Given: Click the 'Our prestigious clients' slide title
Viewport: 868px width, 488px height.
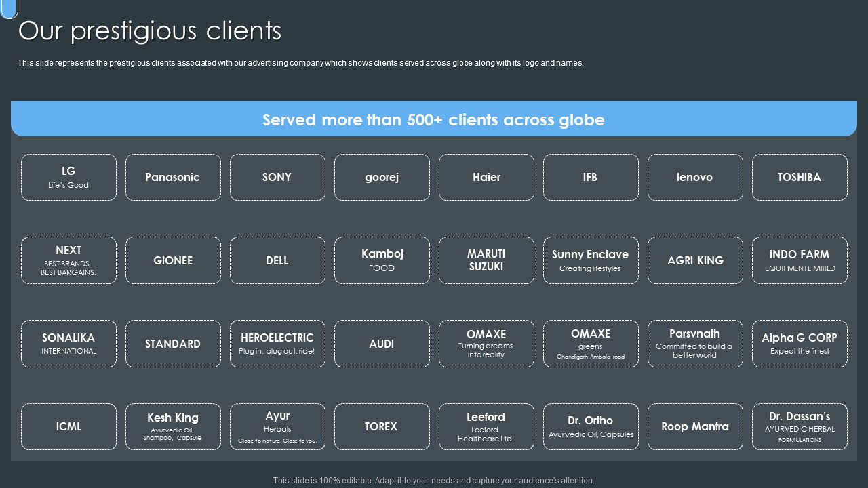Looking at the screenshot, I should (x=150, y=31).
